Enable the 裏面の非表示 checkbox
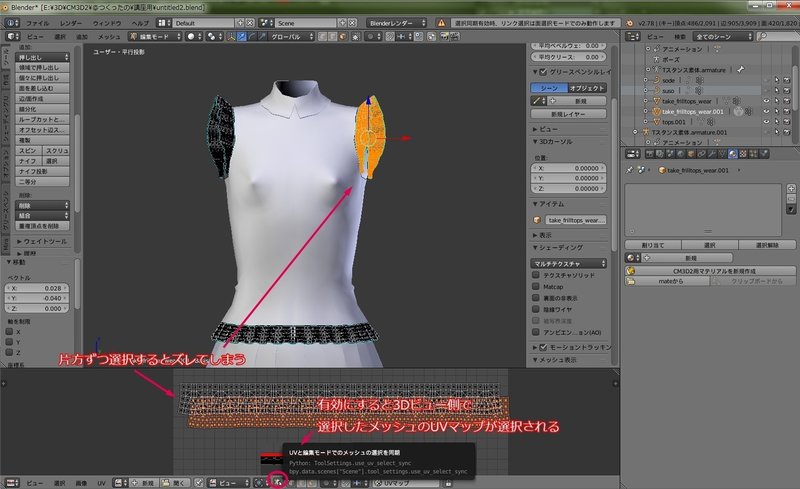The height and width of the screenshot is (489, 800). pos(536,298)
